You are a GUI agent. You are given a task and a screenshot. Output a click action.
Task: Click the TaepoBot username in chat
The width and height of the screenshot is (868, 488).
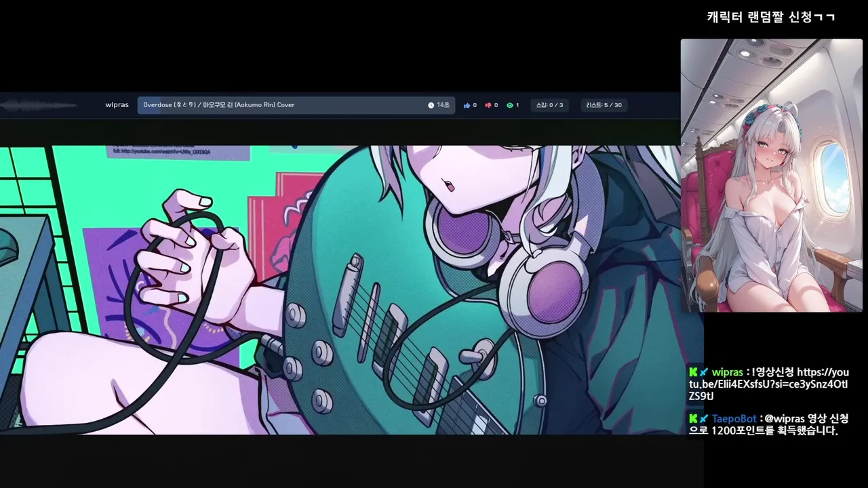(x=734, y=419)
